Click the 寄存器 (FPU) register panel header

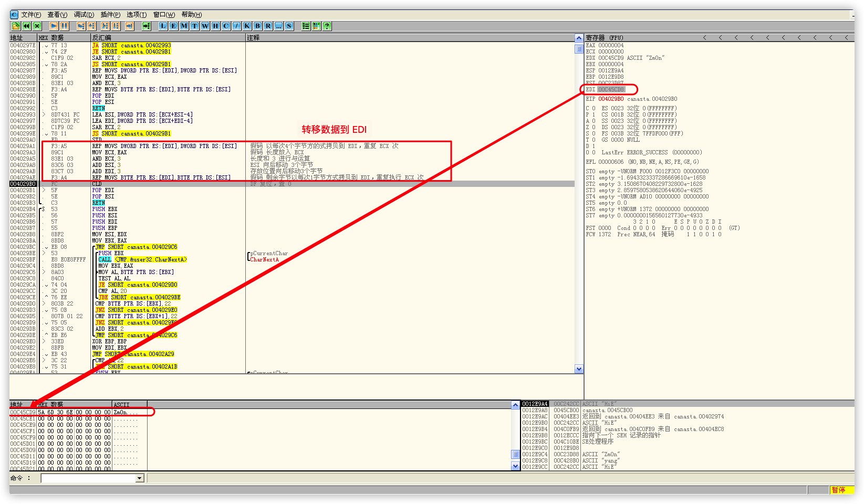tap(605, 38)
